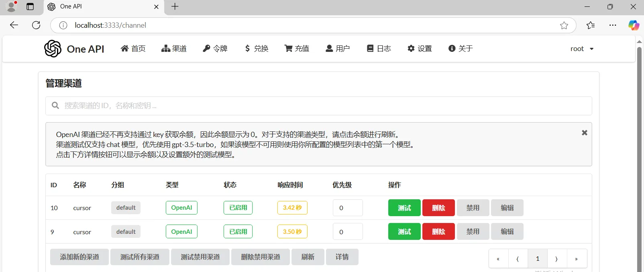Image resolution: width=644 pixels, height=272 pixels.
Task: Click priority input for channel 10
Action: pyautogui.click(x=348, y=208)
